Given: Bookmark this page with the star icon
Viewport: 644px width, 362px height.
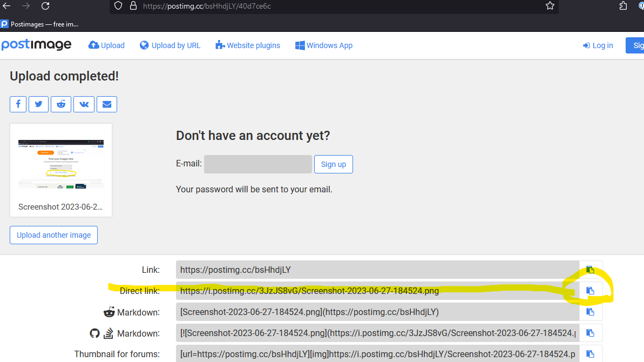Looking at the screenshot, I should pos(550,6).
